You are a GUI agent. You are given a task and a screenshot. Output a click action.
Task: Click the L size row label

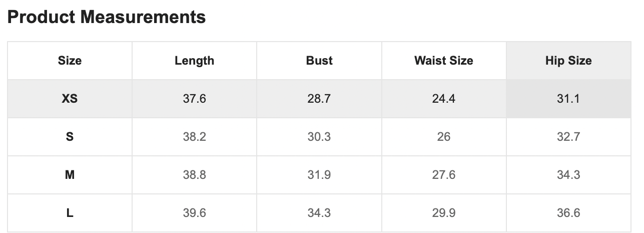[x=70, y=213]
